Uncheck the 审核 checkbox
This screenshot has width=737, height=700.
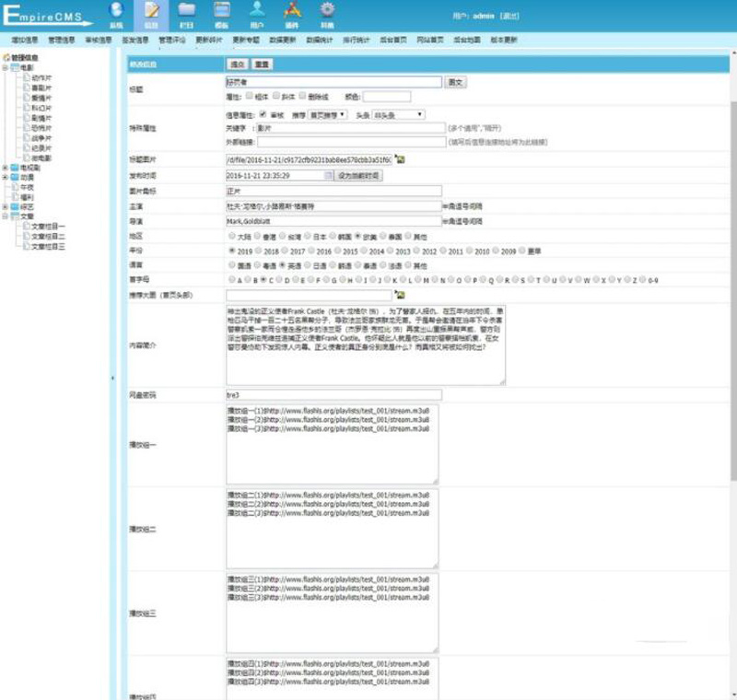[263, 114]
